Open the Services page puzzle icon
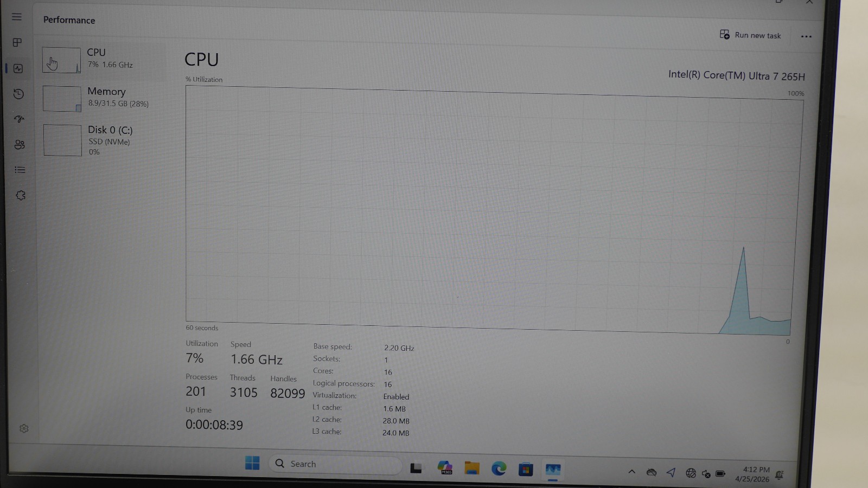868x488 pixels. tap(21, 195)
